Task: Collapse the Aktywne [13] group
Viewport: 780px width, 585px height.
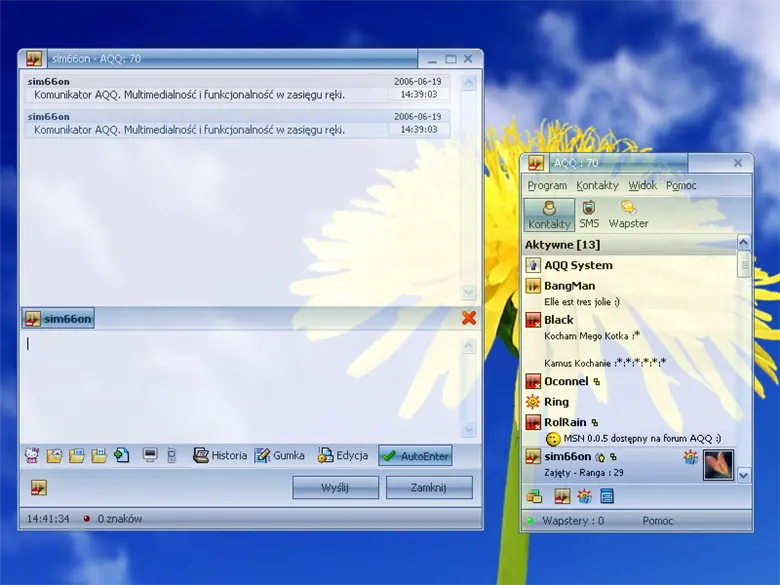Action: click(x=630, y=245)
